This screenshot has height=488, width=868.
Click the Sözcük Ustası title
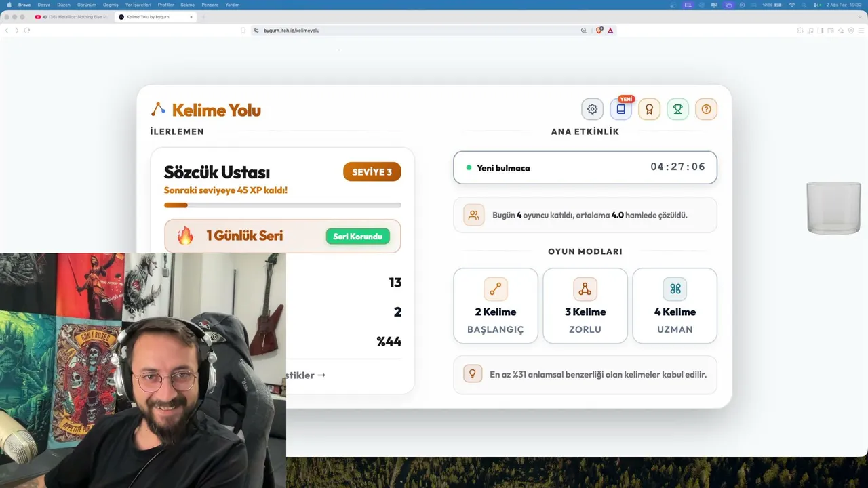coord(217,172)
